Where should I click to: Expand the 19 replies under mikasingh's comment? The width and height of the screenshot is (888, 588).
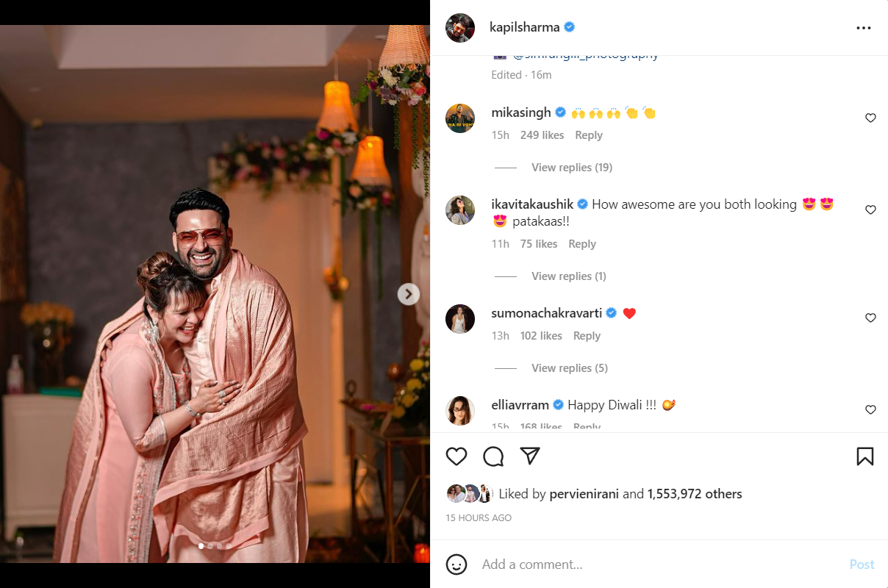click(571, 168)
